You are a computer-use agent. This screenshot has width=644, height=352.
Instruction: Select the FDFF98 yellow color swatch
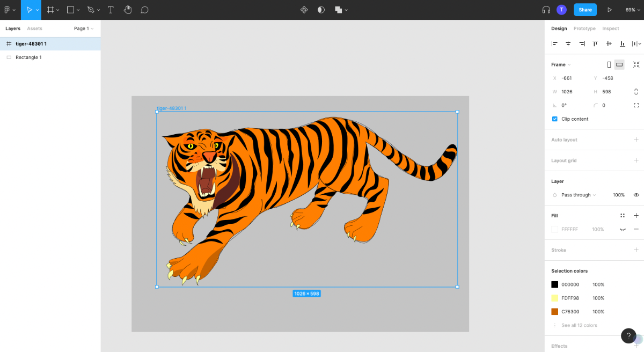(555, 298)
